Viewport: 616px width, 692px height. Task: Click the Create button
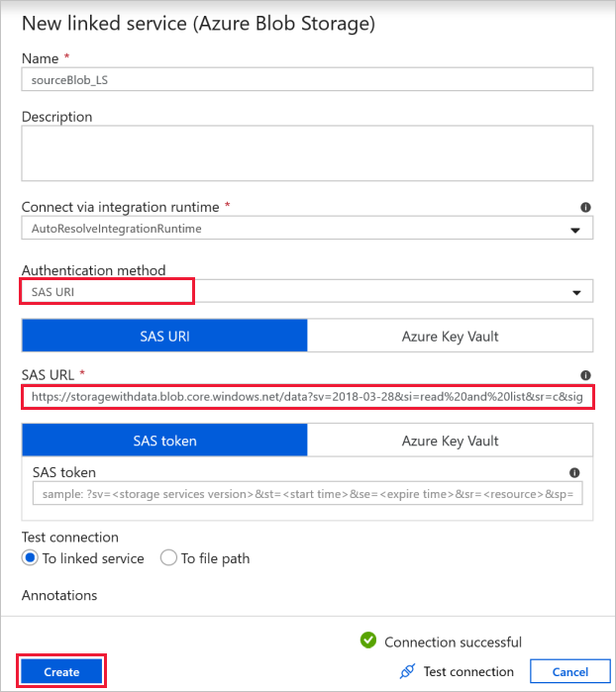pyautogui.click(x=61, y=671)
